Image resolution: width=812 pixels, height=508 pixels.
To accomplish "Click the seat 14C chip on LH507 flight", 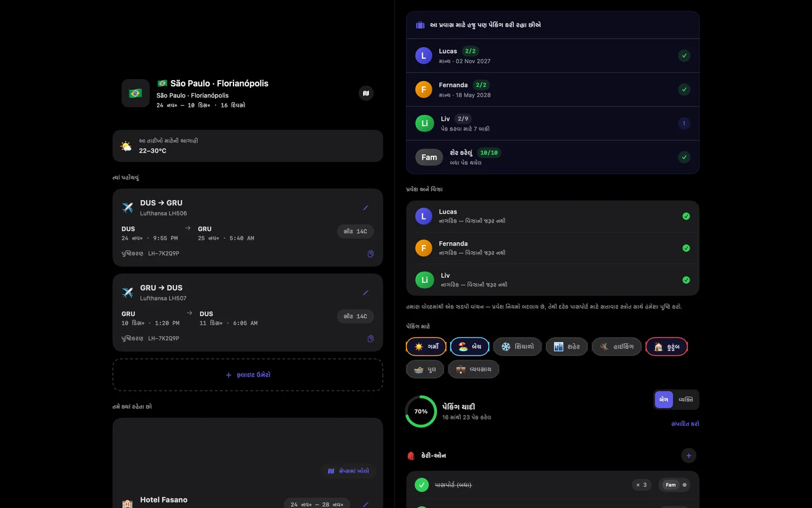I will pos(355,316).
